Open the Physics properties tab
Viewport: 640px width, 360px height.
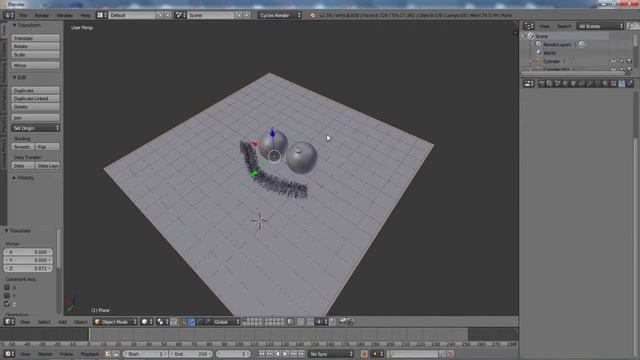click(629, 84)
